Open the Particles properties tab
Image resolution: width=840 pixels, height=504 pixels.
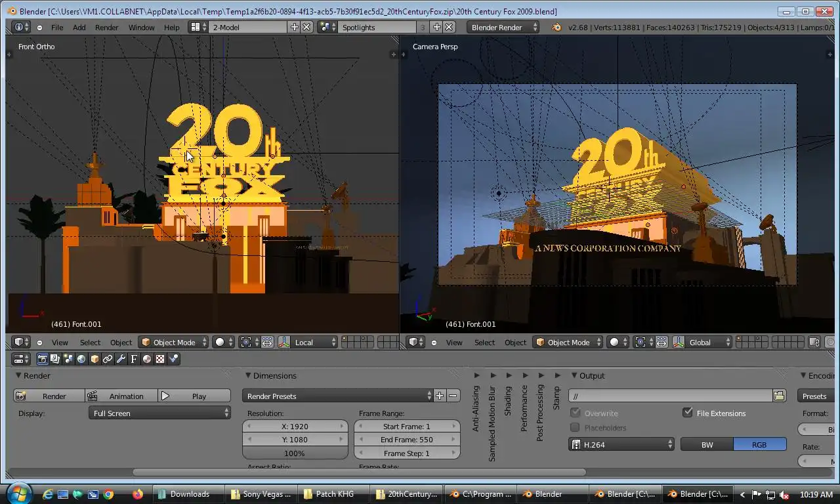(x=173, y=359)
